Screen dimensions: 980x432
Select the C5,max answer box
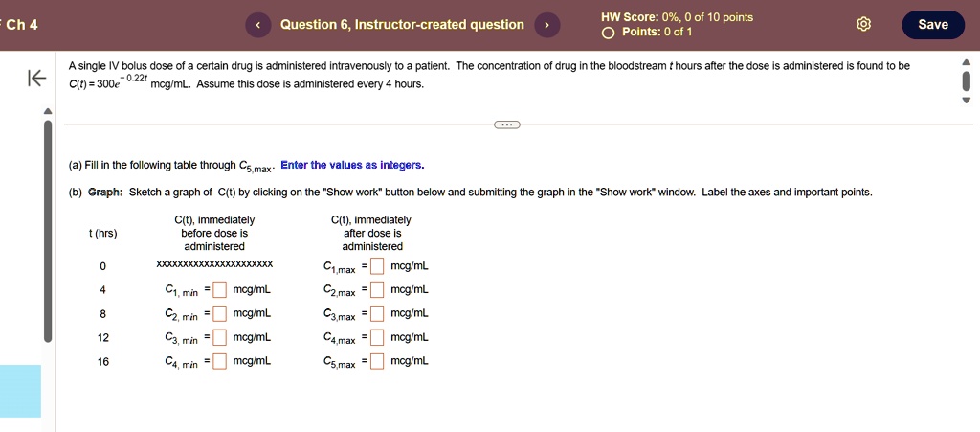376,361
